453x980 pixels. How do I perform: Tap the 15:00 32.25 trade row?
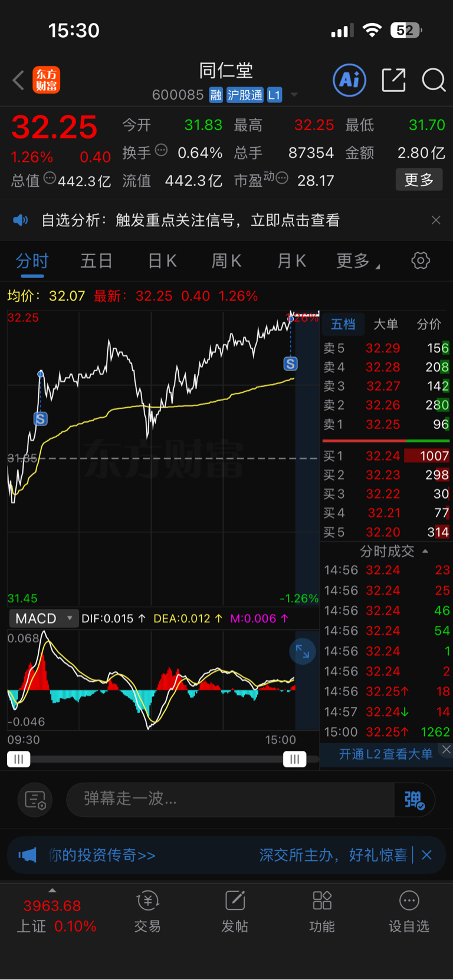388,732
